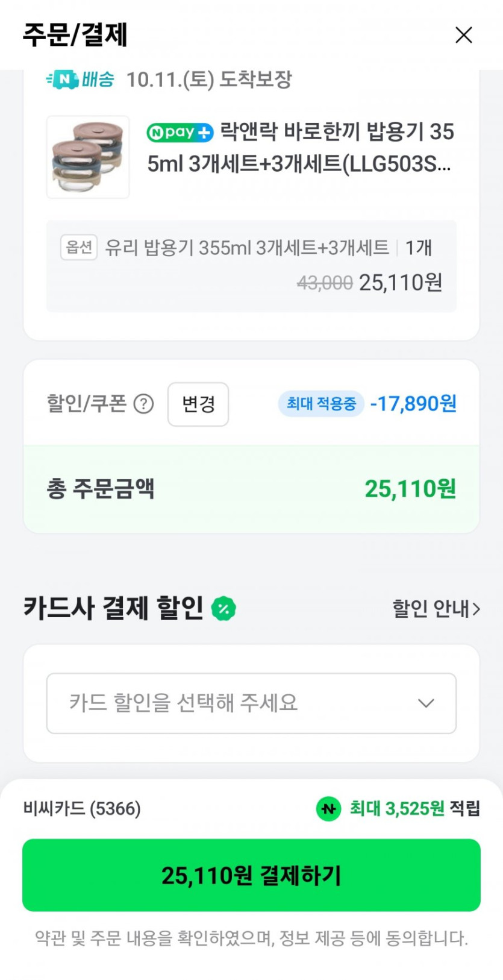
Task: Click the card discount dropdown chevron arrow
Action: point(426,703)
